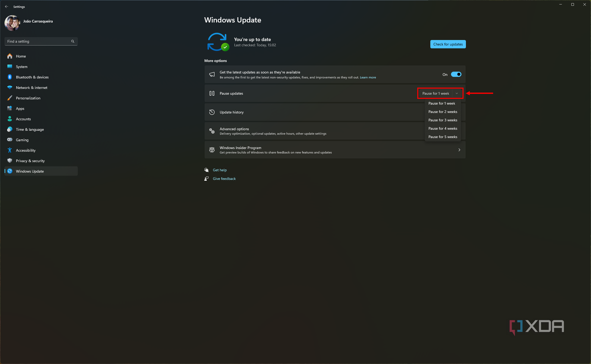591x364 pixels.
Task: Open the user profile picture
Action: 12,23
